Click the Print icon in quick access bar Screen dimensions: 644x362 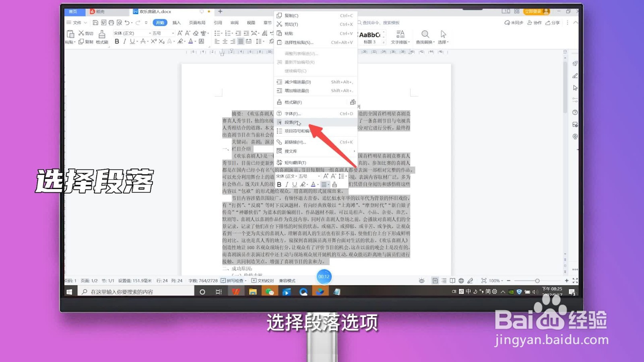pos(111,23)
